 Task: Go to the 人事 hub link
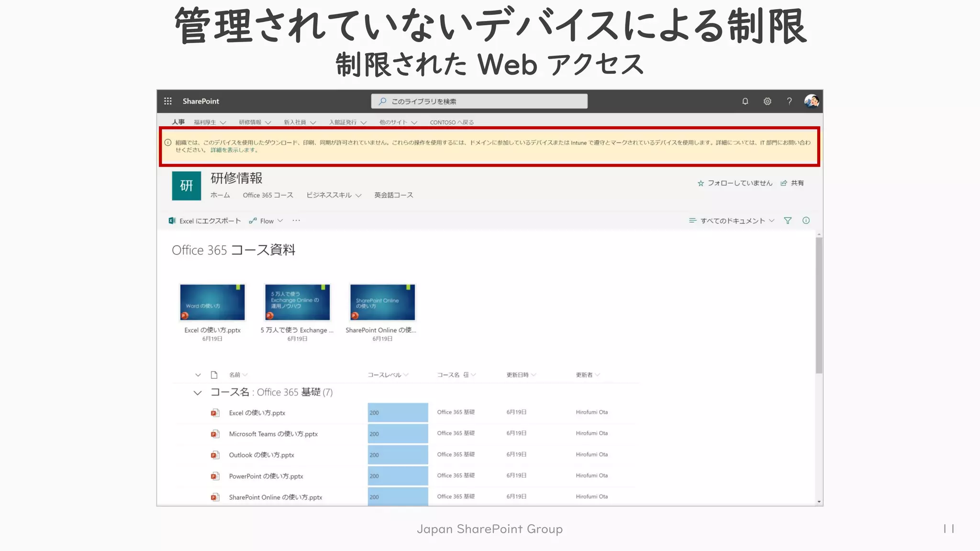pyautogui.click(x=178, y=122)
